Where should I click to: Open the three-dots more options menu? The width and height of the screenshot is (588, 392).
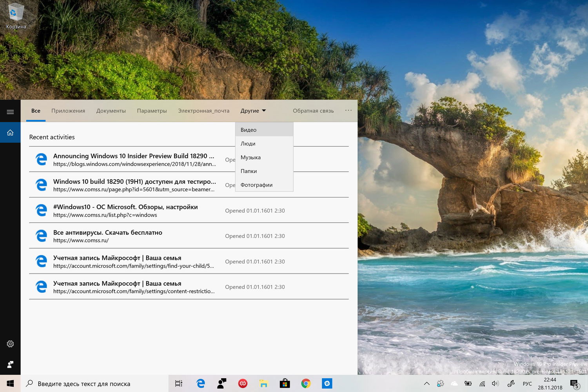tap(348, 111)
